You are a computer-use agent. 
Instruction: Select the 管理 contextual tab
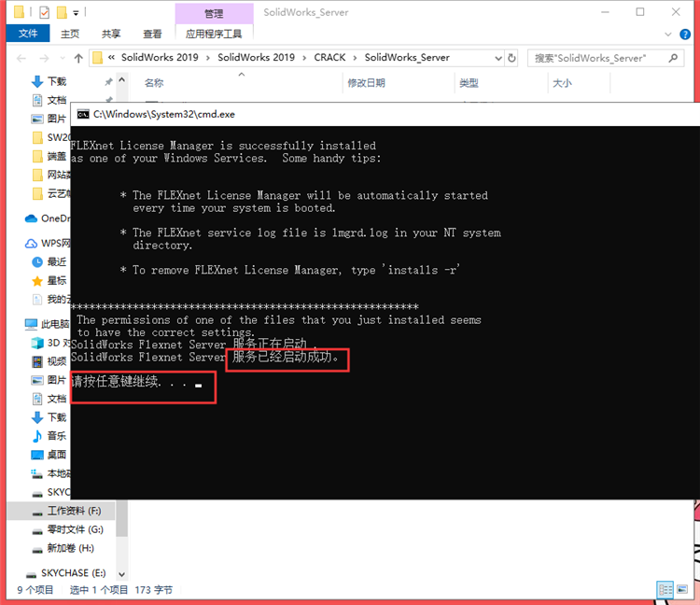214,14
